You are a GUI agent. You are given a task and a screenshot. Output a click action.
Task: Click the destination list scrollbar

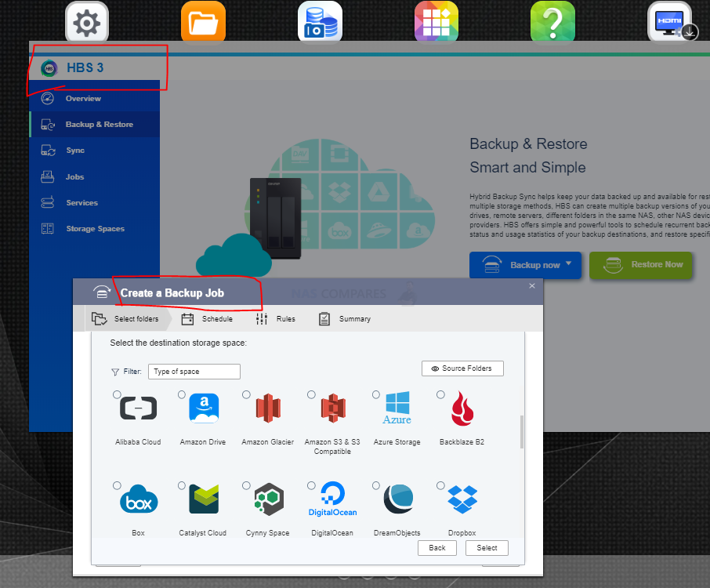click(x=522, y=432)
